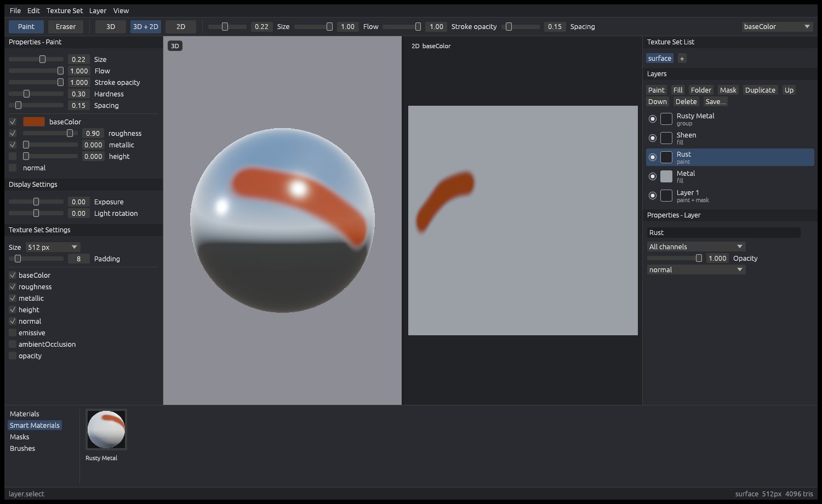Toggle visibility of the Sheen layer
Image resolution: width=822 pixels, height=504 pixels.
(652, 138)
